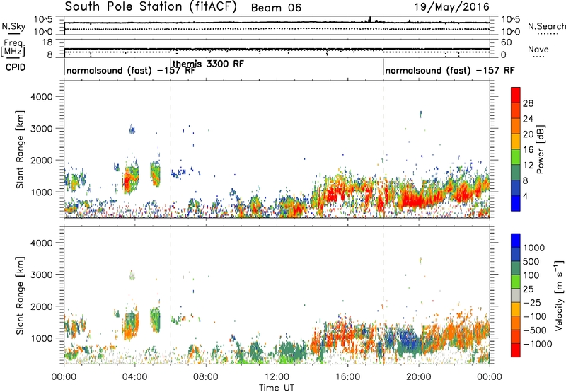Click the "Beam 06" label

pos(276,8)
